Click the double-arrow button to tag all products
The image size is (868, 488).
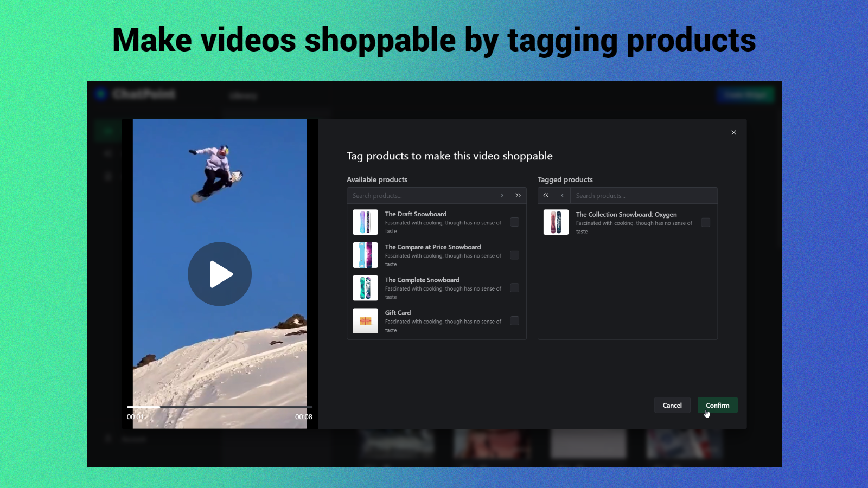point(518,195)
